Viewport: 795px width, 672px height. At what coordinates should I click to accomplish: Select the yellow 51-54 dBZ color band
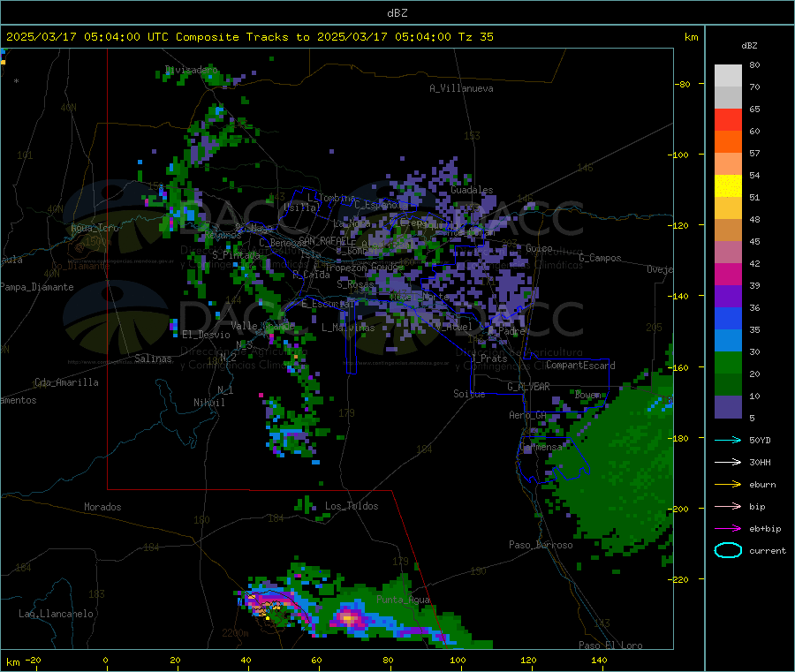(728, 186)
